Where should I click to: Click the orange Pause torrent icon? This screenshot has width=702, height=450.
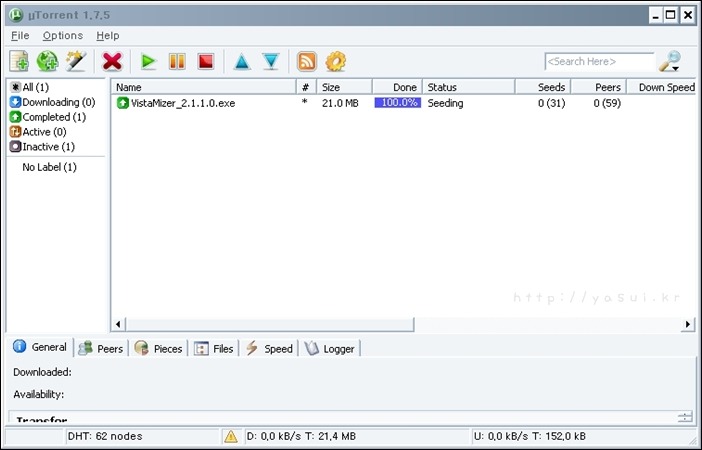[177, 61]
